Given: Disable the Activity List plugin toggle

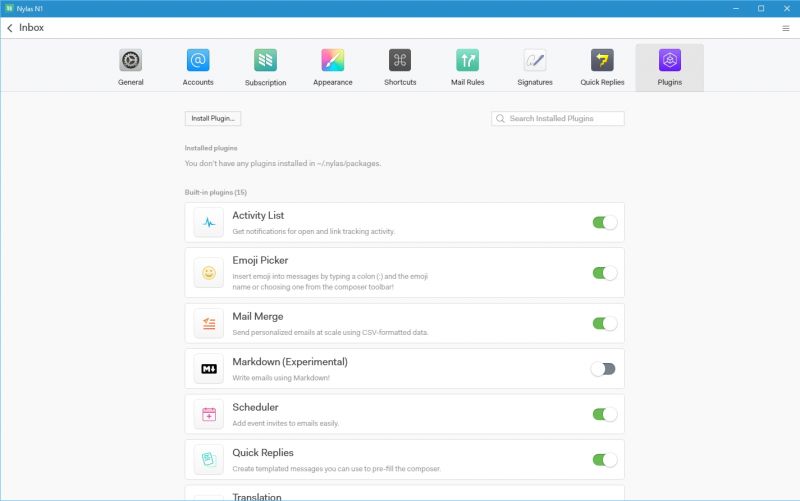Looking at the screenshot, I should point(605,222).
